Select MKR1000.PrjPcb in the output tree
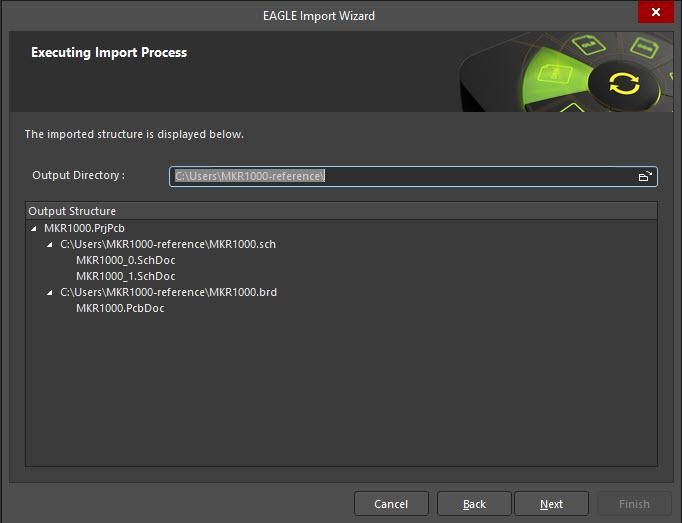Image resolution: width=682 pixels, height=523 pixels. pos(84,228)
